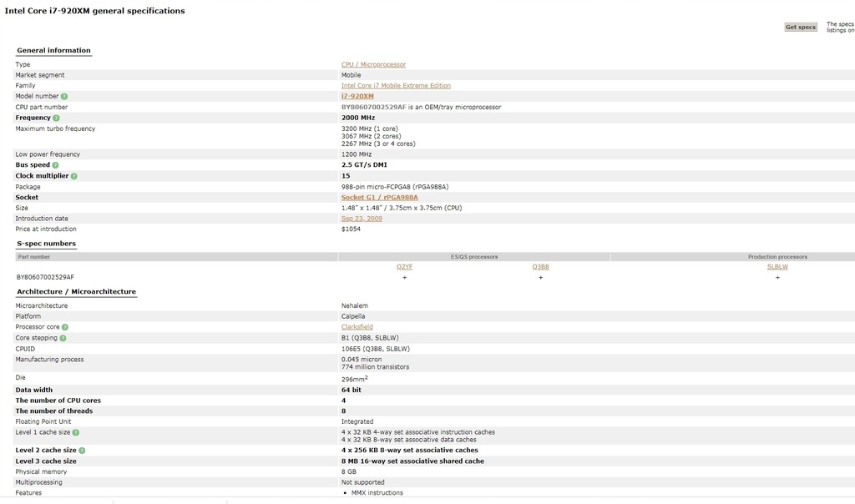The width and height of the screenshot is (855, 504).
Task: Select the OEM/tray microprocessor part number text
Action: (421, 108)
